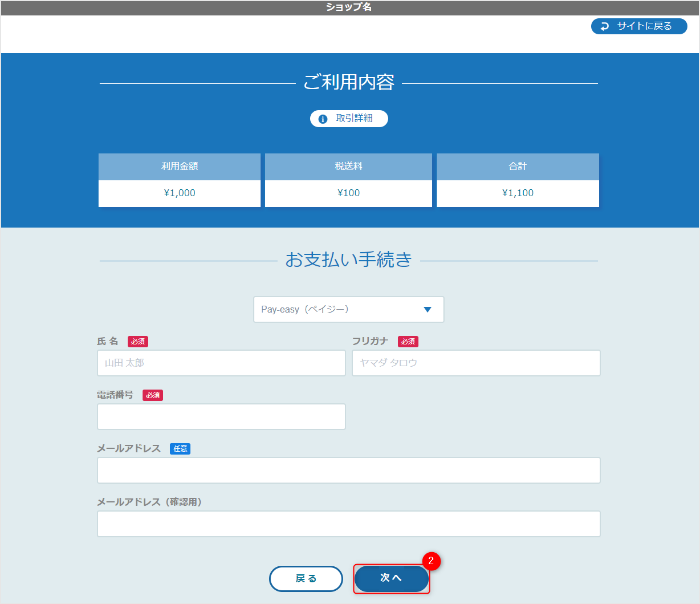Select the 取引詳細 pill control

[349, 119]
